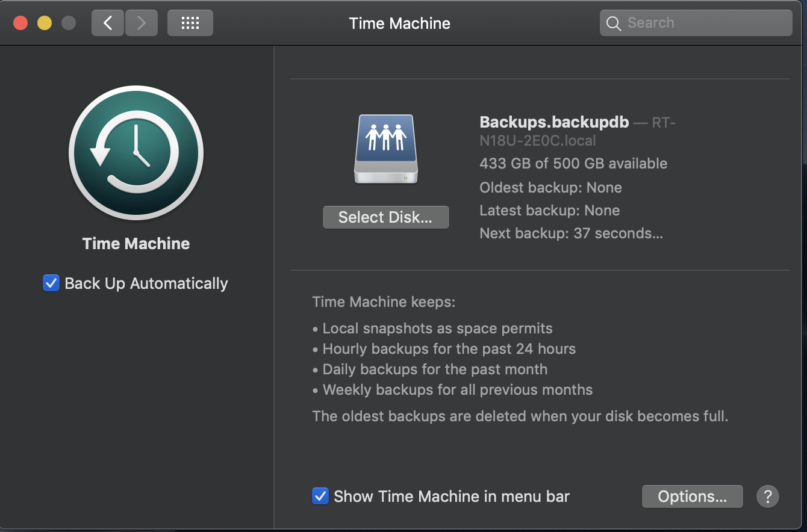Uncheck Show Time Machine in menu bar

320,496
